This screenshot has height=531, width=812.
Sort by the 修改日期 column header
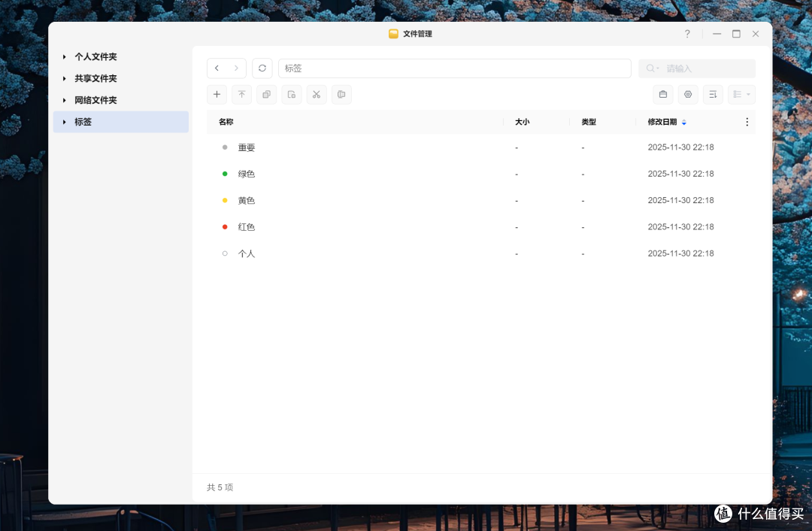pyautogui.click(x=662, y=123)
